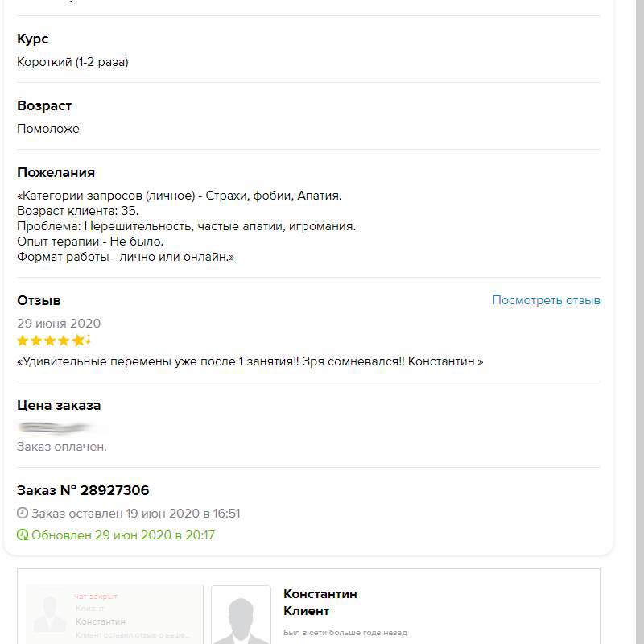Click the order number 28927306 heading

83,490
